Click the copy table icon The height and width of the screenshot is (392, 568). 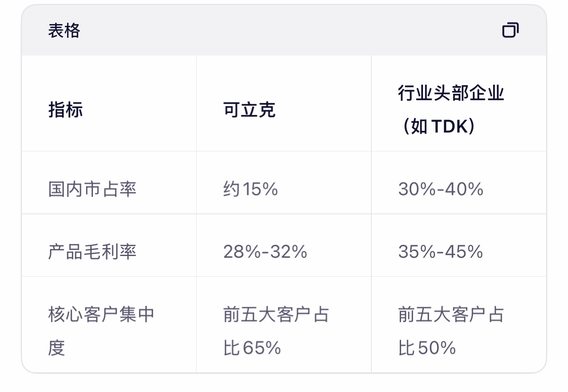[x=510, y=30]
